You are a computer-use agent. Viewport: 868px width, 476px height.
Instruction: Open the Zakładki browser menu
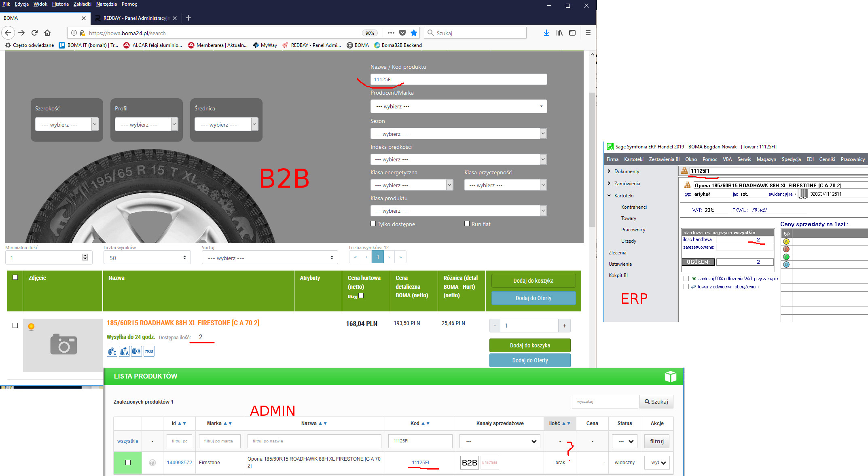pos(82,4)
